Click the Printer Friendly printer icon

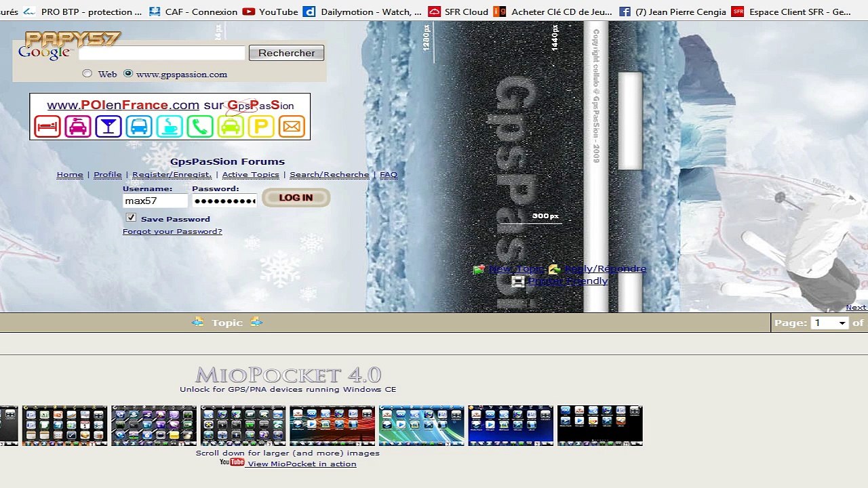(518, 281)
